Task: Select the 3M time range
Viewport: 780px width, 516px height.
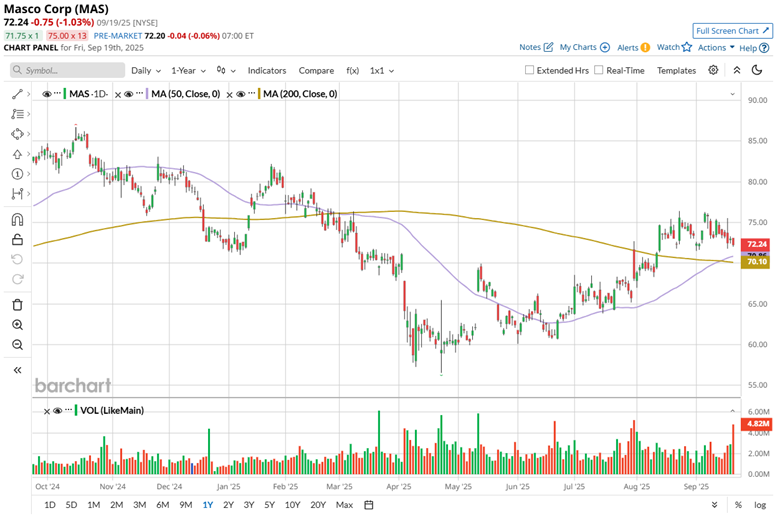Action: (139, 505)
